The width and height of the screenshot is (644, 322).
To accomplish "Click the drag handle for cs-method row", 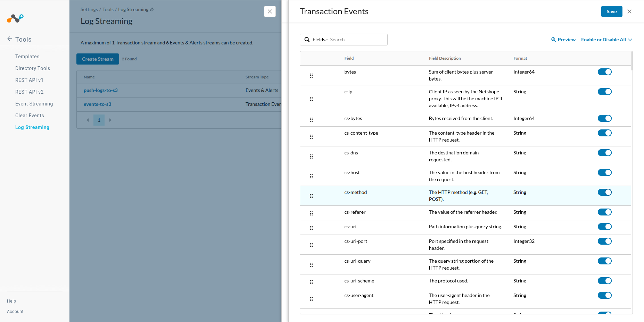I will tap(311, 196).
